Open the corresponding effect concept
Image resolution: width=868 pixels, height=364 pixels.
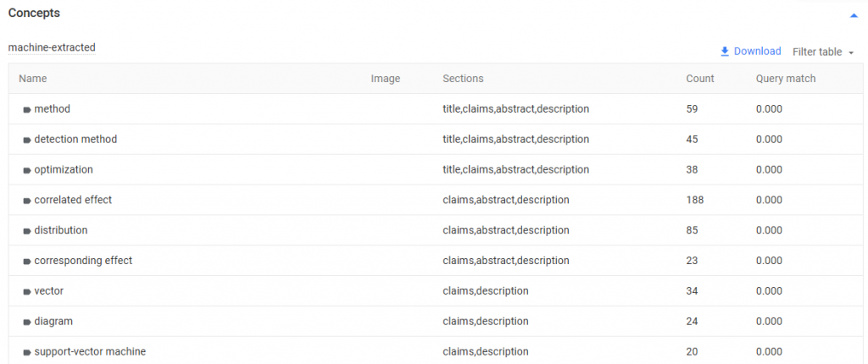(83, 261)
